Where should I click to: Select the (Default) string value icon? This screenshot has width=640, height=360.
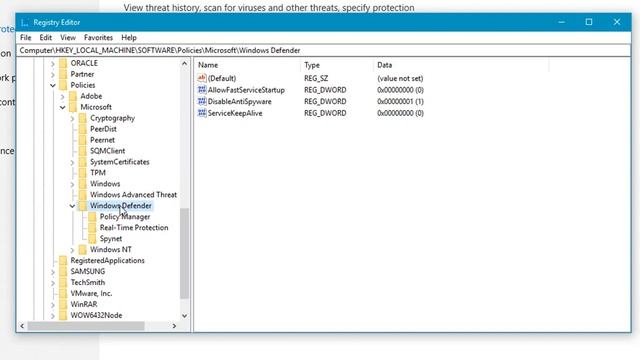202,78
